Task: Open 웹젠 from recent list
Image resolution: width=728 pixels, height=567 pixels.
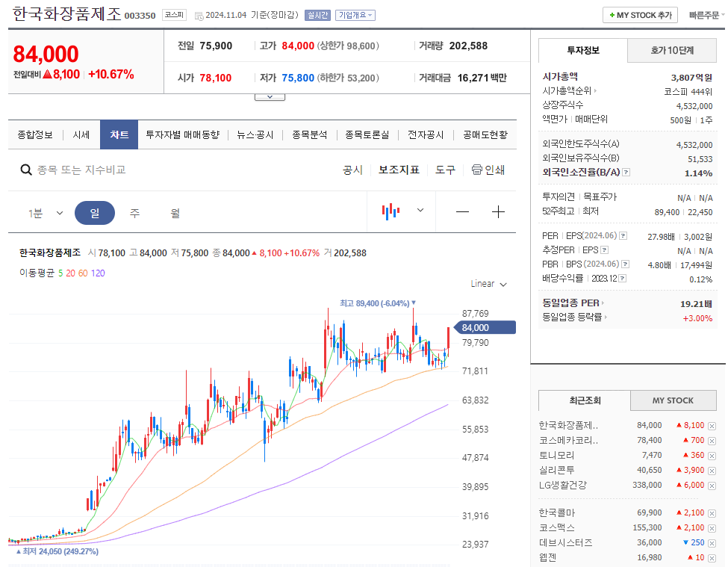Action: pyautogui.click(x=547, y=557)
